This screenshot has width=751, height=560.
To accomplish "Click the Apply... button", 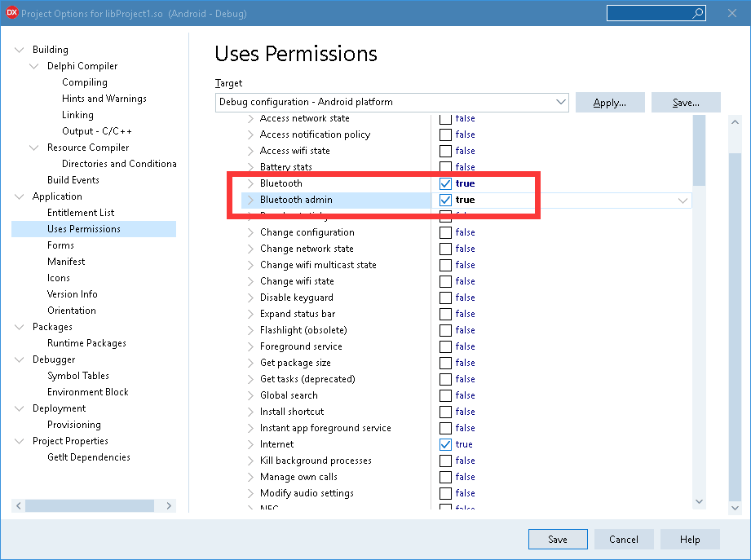I will coord(610,103).
